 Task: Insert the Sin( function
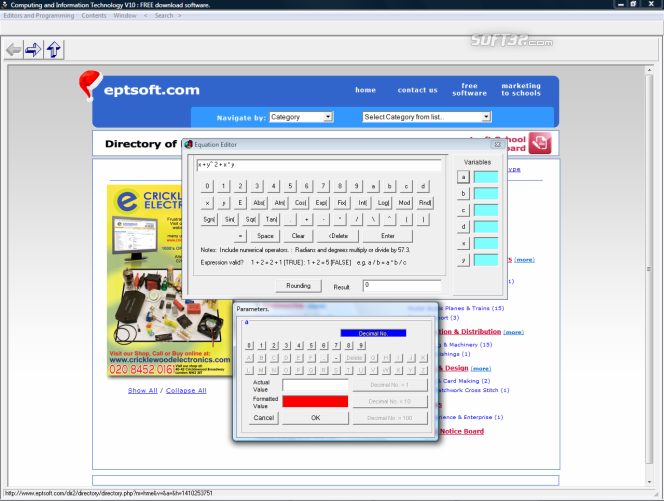pyautogui.click(x=230, y=219)
